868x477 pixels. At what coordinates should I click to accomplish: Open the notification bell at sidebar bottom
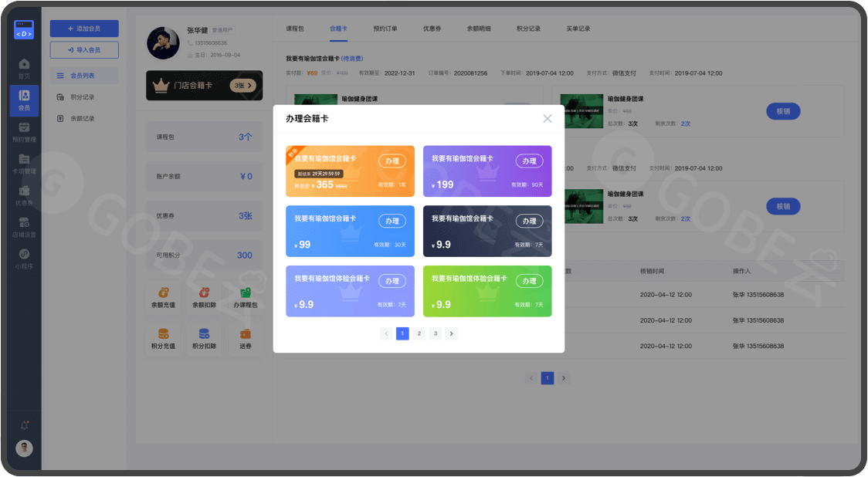(24, 425)
